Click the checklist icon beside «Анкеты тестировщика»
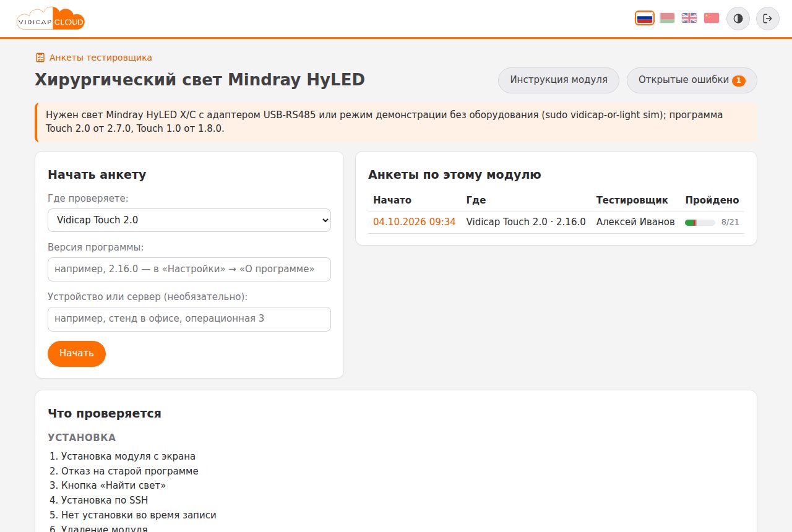 pos(40,58)
